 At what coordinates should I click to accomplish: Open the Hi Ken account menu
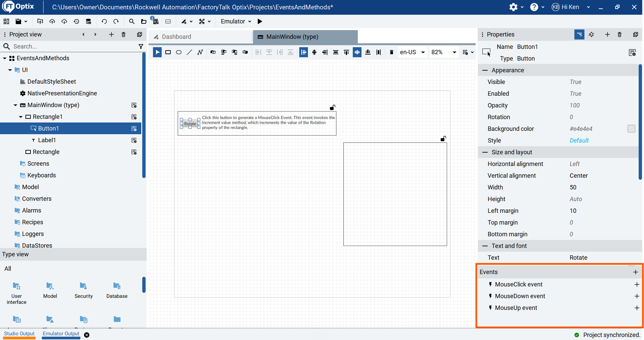pos(571,7)
